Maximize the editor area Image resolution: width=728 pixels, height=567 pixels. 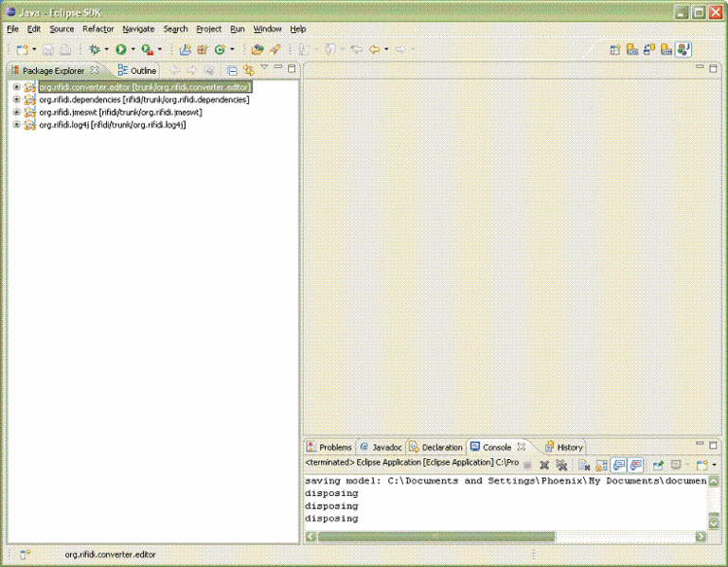point(714,69)
